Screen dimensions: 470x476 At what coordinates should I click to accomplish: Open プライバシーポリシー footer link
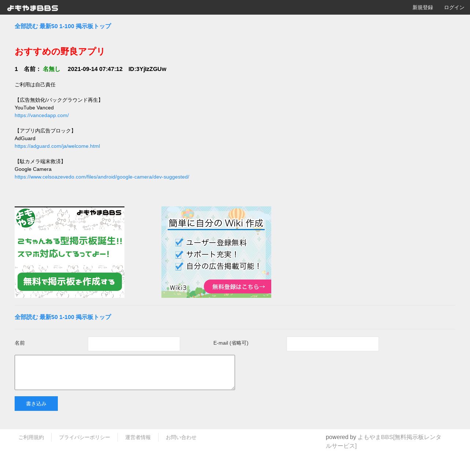[85, 437]
